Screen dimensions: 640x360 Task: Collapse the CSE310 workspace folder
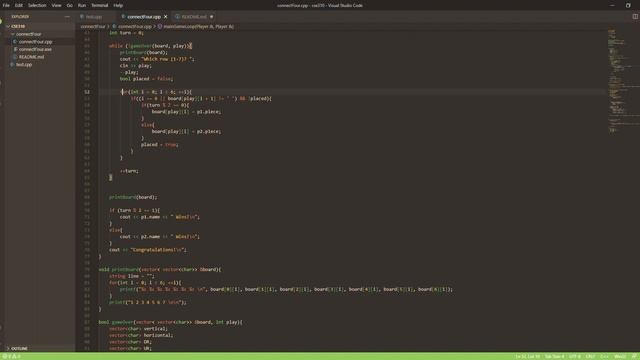(18, 26)
